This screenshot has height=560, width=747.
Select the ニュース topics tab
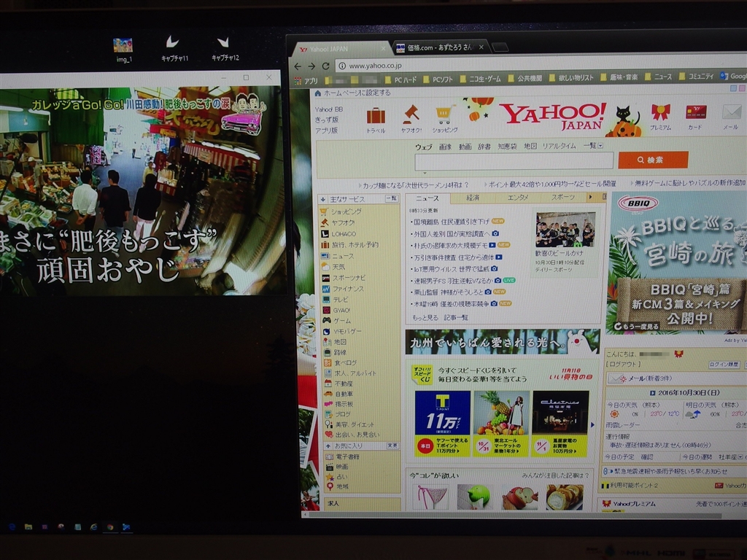coord(427,198)
